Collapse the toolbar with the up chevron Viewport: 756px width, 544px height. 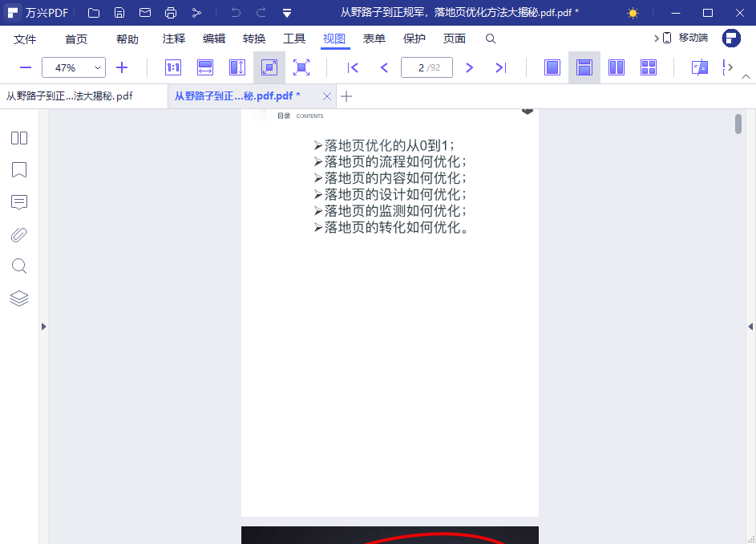(x=746, y=75)
